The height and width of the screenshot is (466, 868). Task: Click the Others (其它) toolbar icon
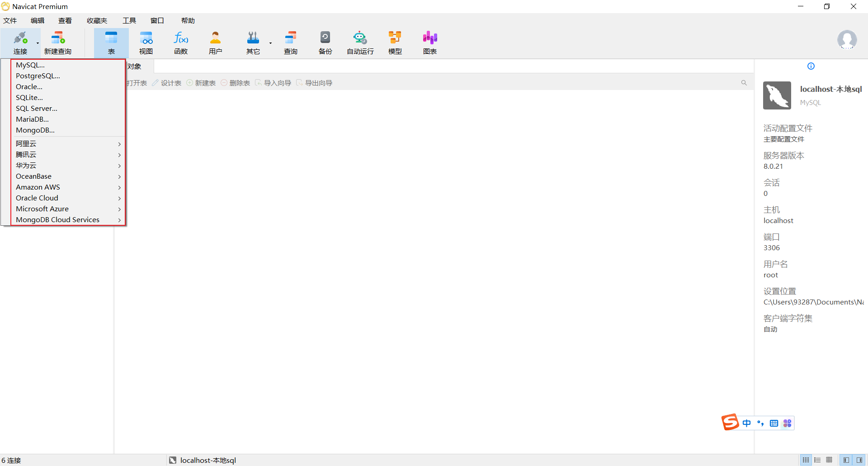(x=253, y=43)
